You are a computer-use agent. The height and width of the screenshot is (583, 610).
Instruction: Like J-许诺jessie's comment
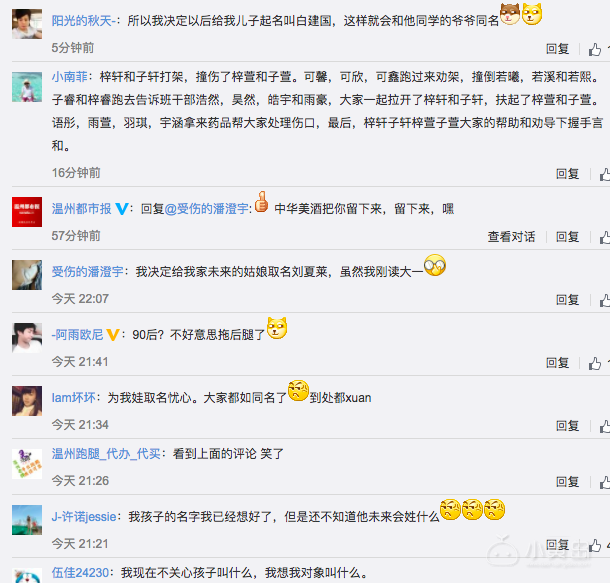[x=595, y=545]
